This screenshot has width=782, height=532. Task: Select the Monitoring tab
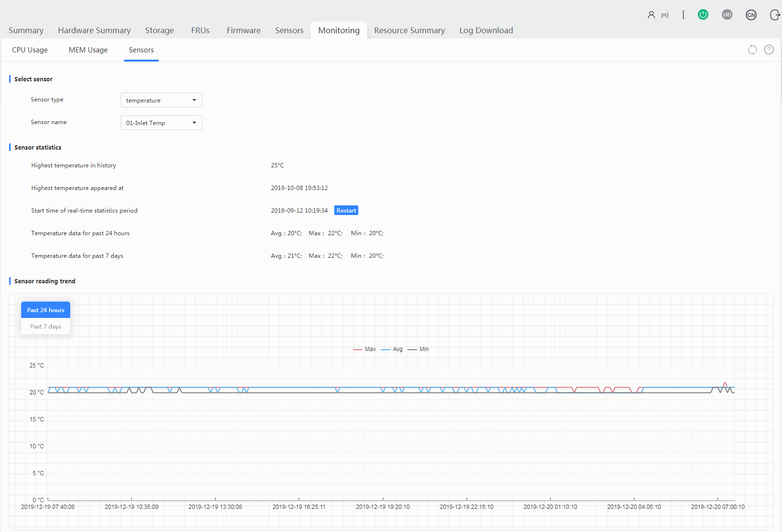(x=339, y=30)
